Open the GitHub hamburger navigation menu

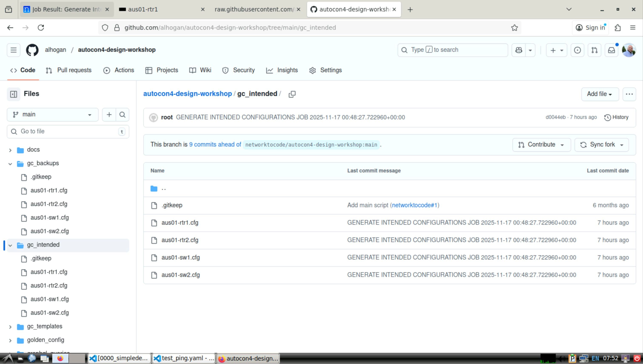click(x=14, y=50)
